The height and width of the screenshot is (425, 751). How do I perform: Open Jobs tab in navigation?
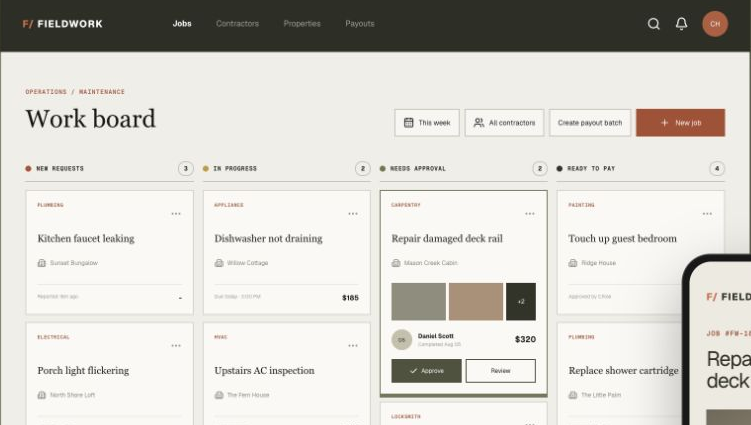182,23
